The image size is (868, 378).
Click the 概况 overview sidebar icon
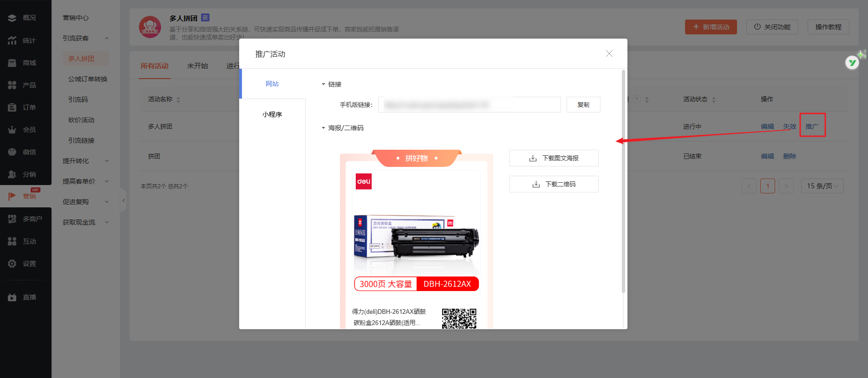(x=13, y=18)
